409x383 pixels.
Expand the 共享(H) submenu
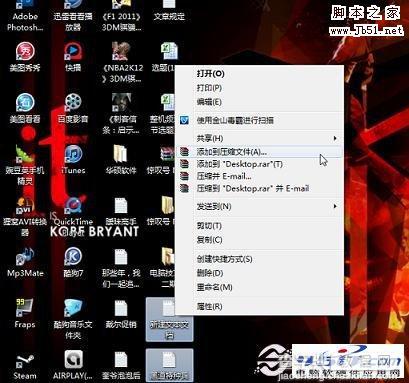pyautogui.click(x=259, y=138)
